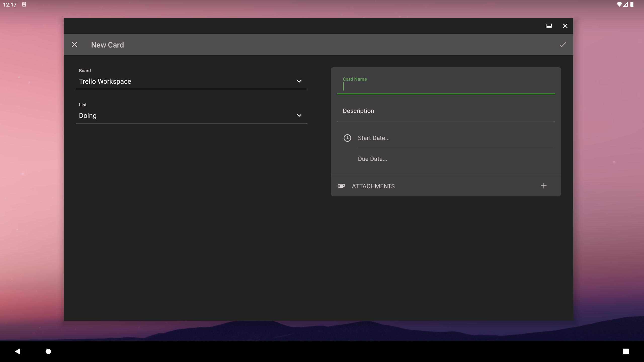Tap the Description field
The width and height of the screenshot is (644, 362).
tap(446, 111)
